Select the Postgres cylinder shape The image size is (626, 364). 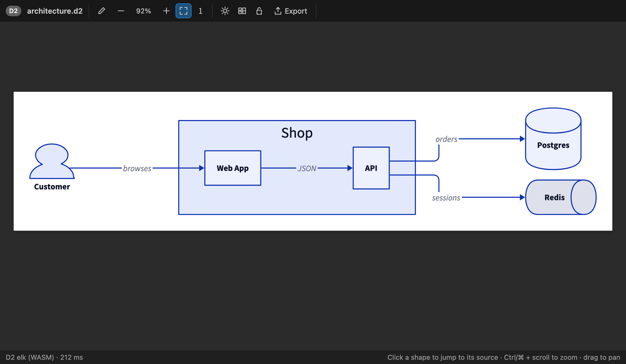(x=553, y=139)
